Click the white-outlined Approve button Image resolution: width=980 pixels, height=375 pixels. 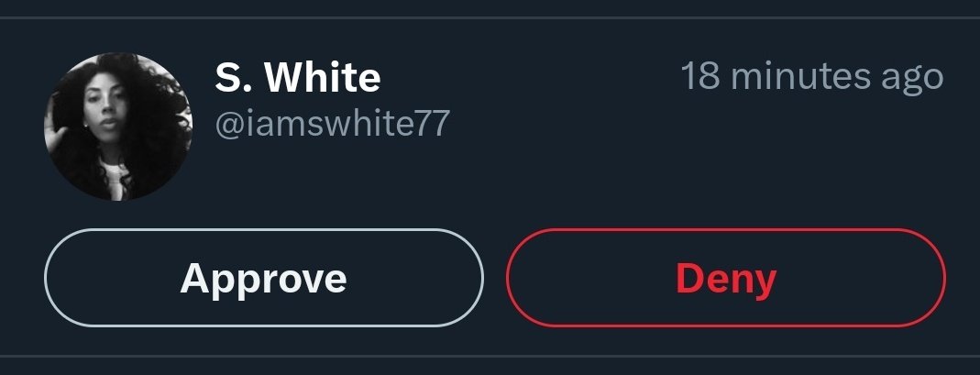click(264, 278)
